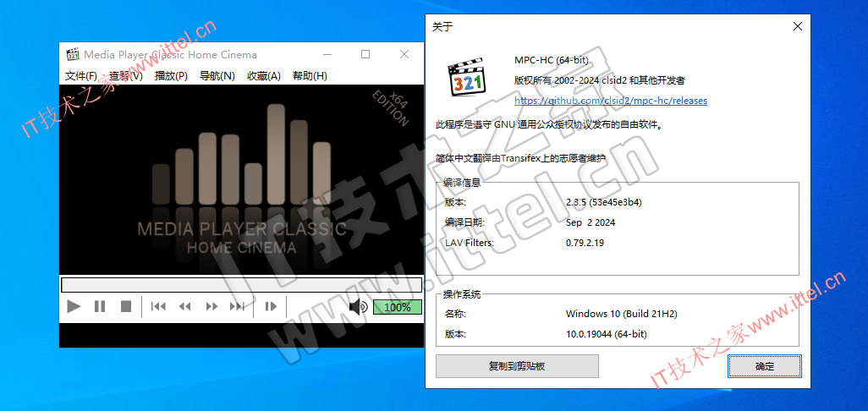This screenshot has height=411, width=868.
Task: Select the LAV Filters version 0.79.2.19
Action: pyautogui.click(x=585, y=242)
